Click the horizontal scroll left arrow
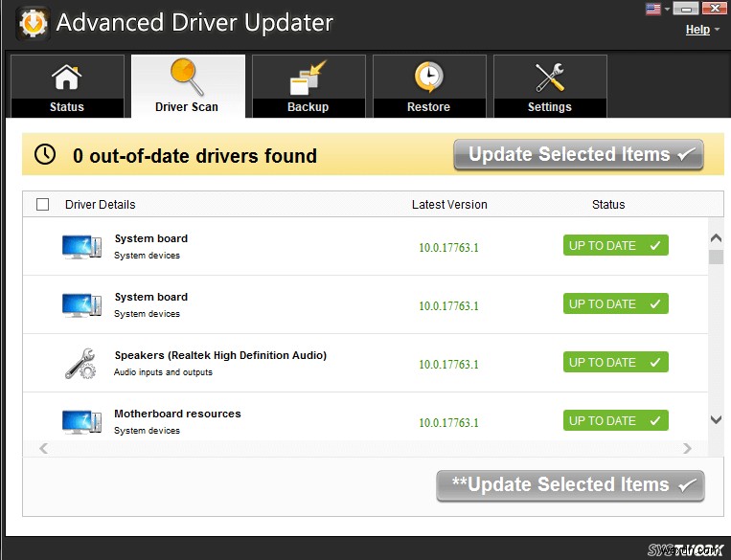Viewport: 731px width, 560px height. pyautogui.click(x=44, y=448)
